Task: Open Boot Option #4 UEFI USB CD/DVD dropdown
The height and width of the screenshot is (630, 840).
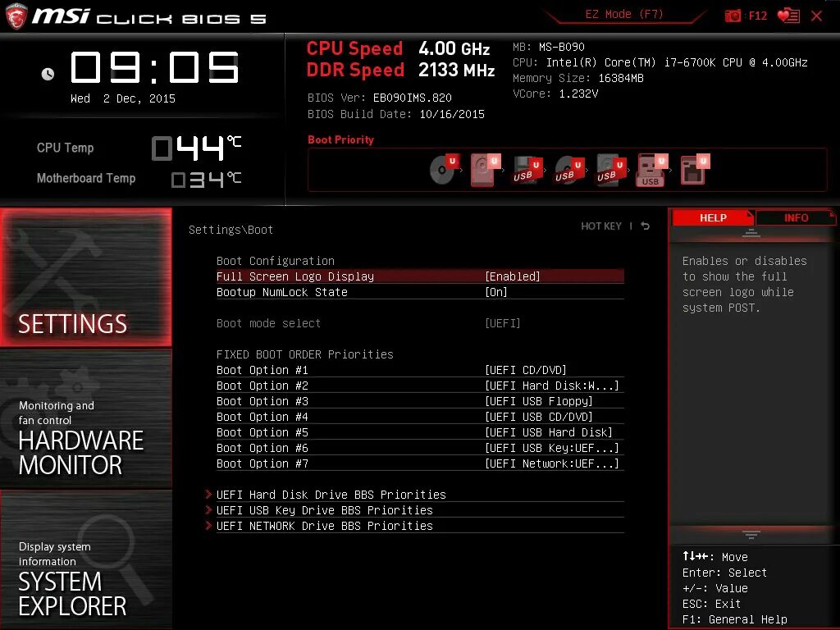Action: pos(538,417)
